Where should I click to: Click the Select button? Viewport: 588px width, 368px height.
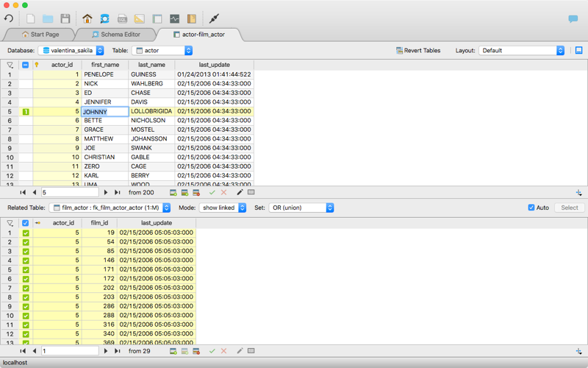(x=569, y=208)
